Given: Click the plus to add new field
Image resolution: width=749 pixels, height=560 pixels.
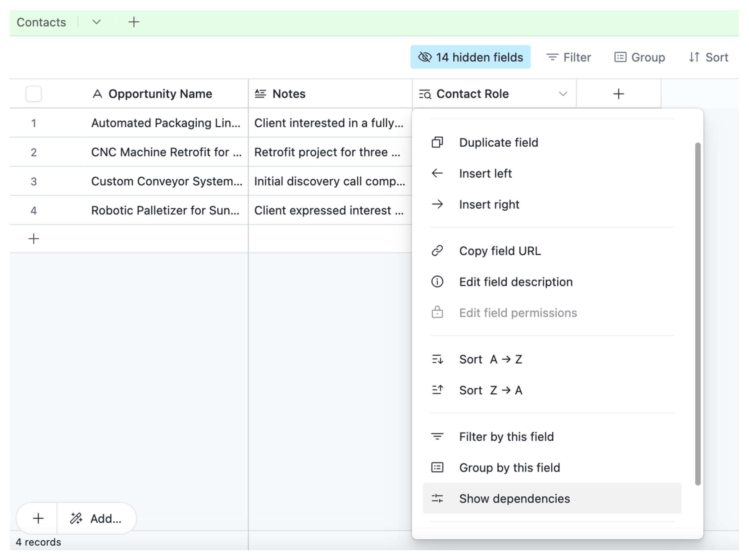Looking at the screenshot, I should 618,94.
